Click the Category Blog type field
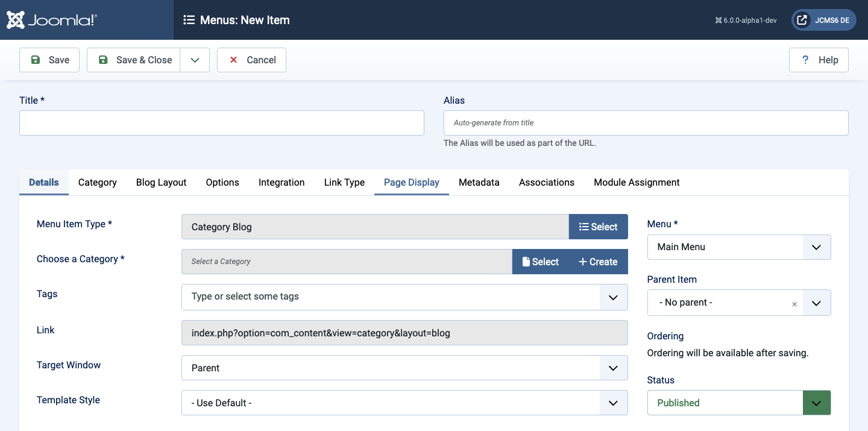Screen dimensions: 868x431 [375, 227]
